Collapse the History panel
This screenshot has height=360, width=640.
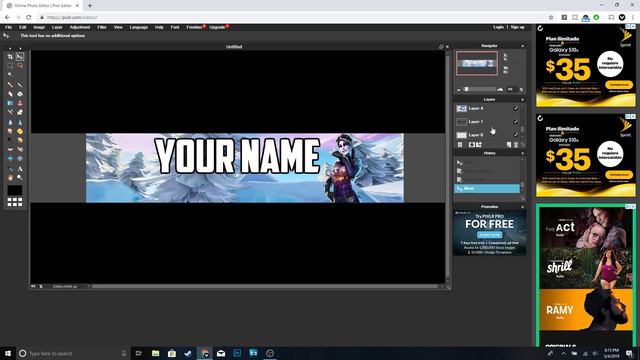pyautogui.click(x=522, y=153)
